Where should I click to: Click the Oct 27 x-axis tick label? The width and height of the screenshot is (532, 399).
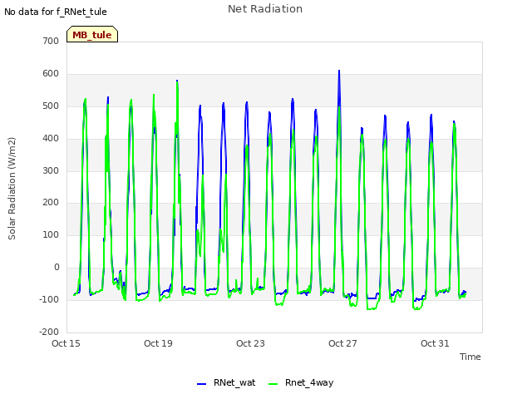(x=342, y=343)
